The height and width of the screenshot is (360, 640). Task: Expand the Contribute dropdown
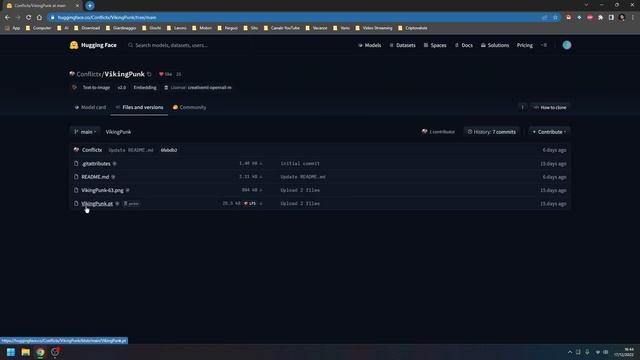549,132
